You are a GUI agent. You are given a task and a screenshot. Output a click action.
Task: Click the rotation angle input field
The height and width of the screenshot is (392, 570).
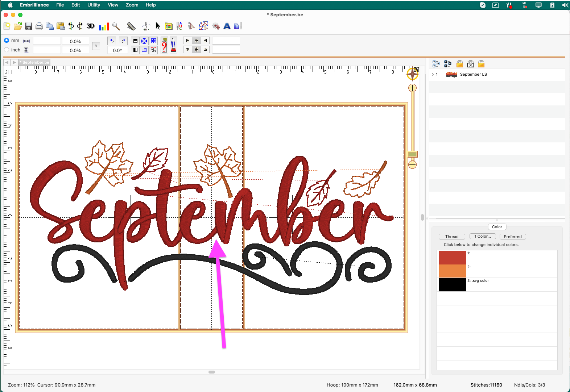pos(117,50)
